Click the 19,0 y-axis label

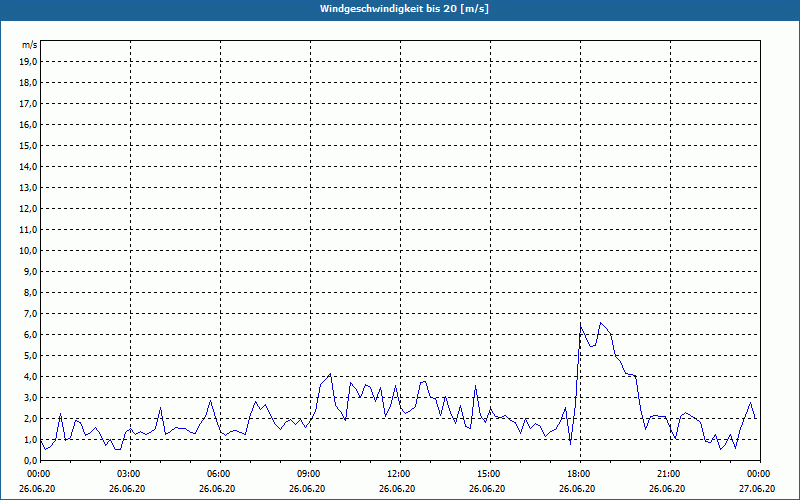pos(28,62)
